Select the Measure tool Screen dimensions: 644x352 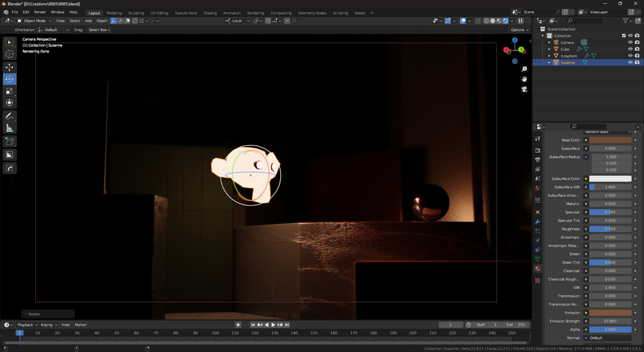pyautogui.click(x=9, y=128)
